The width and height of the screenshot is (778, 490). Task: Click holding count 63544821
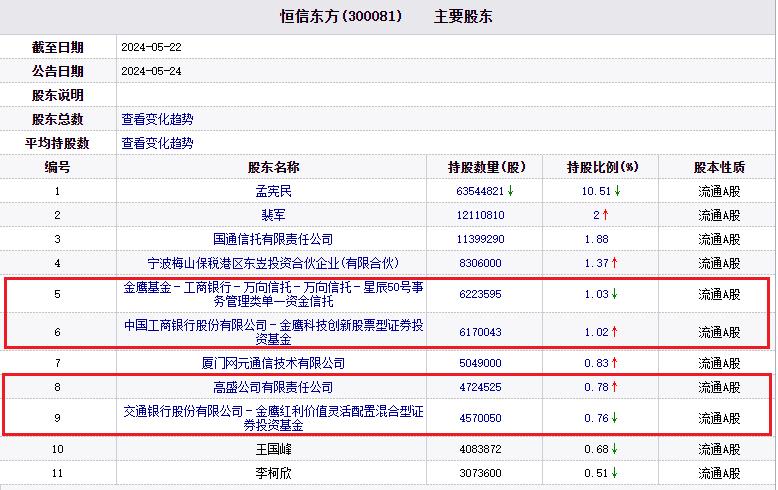click(480, 191)
